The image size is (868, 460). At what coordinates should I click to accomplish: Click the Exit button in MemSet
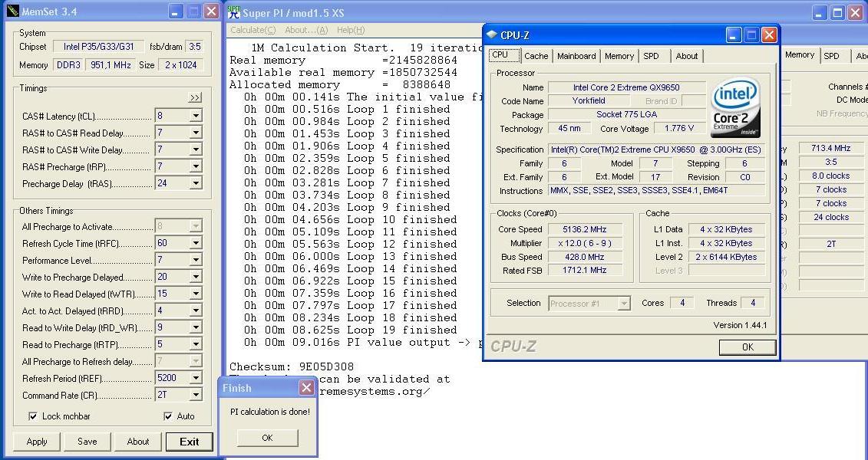point(189,441)
